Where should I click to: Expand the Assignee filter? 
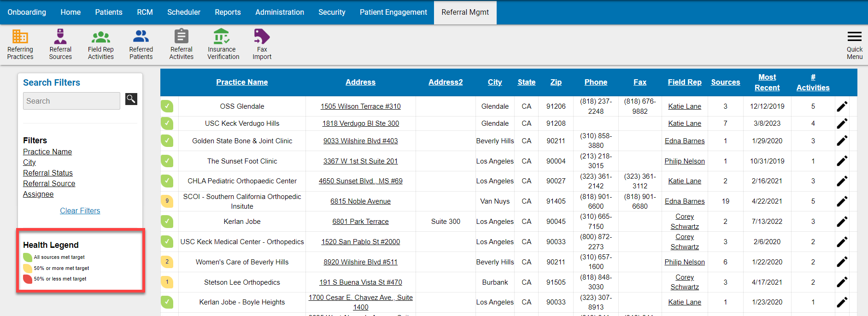pyautogui.click(x=38, y=194)
